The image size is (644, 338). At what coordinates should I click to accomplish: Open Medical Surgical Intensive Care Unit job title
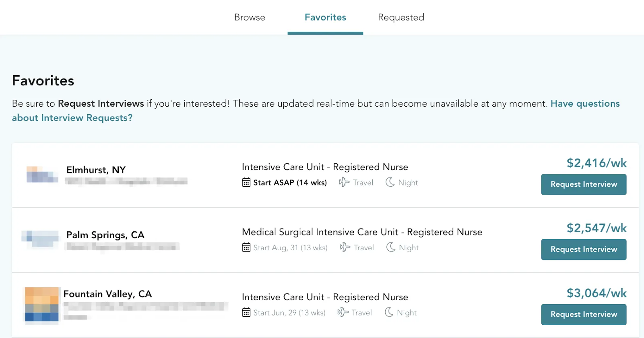coord(362,232)
